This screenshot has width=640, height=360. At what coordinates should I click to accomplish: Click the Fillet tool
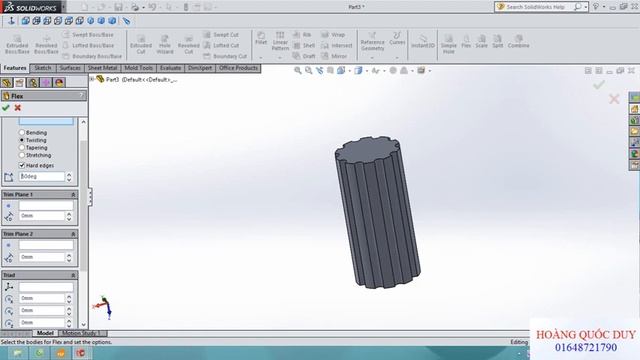pos(261,38)
